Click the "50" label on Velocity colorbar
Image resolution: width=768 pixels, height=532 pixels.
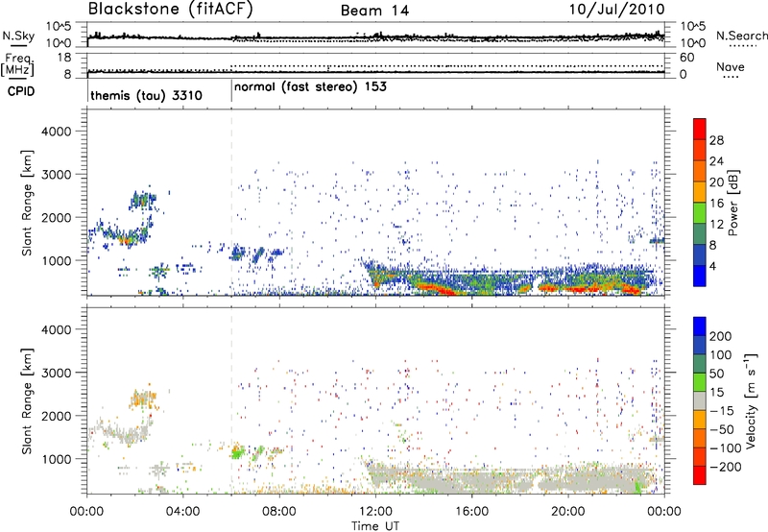(x=717, y=374)
